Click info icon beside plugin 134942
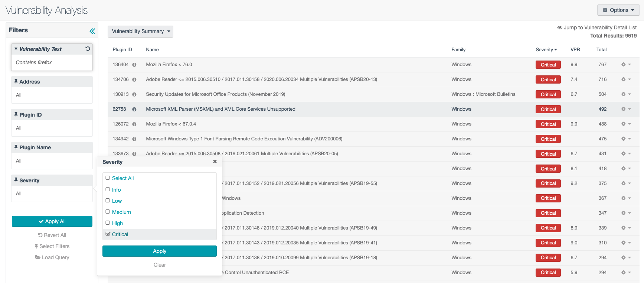 (134, 139)
